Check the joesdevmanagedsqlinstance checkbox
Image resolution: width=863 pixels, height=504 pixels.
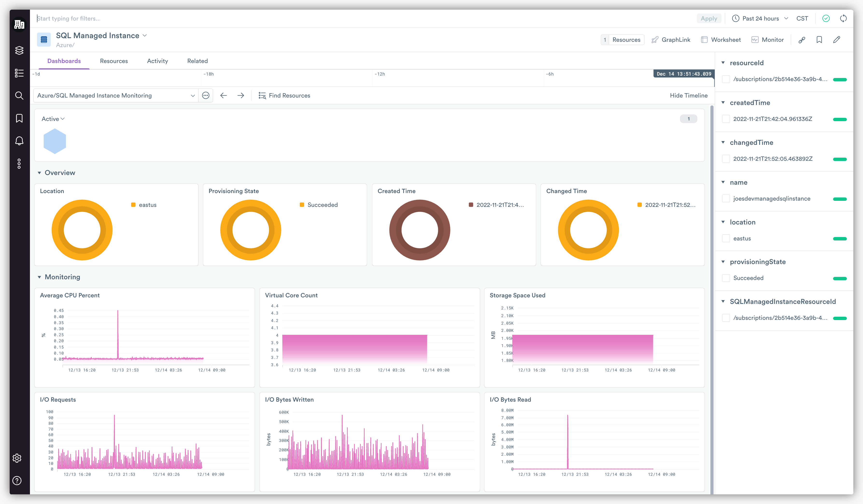726,199
